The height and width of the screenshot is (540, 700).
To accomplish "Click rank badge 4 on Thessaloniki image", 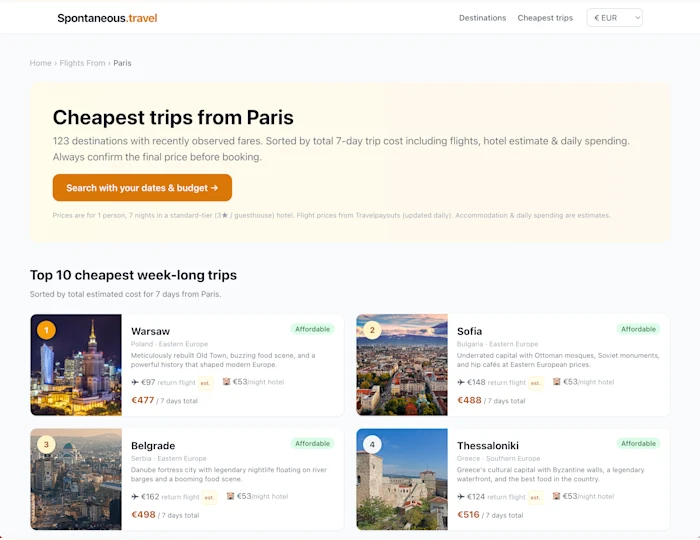I will click(372, 444).
